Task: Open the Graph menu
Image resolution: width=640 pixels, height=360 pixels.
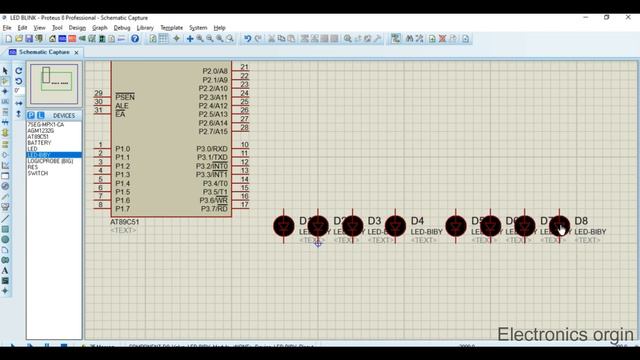Action: point(100,28)
